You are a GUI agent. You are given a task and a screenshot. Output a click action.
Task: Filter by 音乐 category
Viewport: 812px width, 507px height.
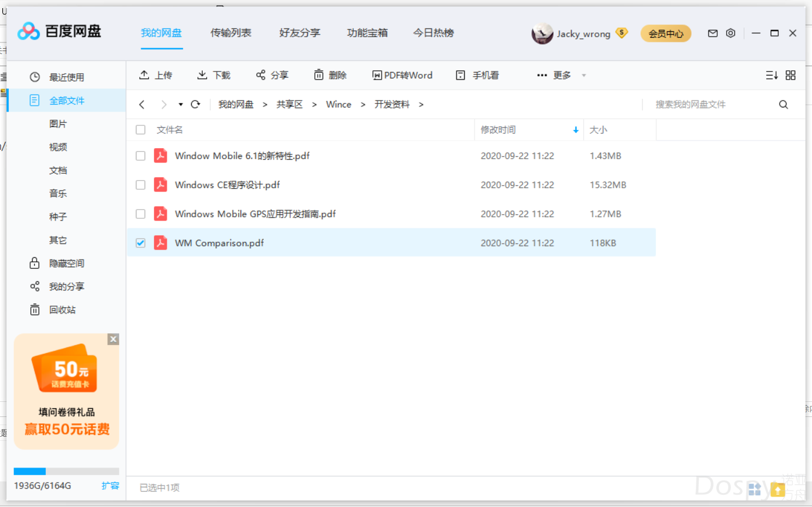point(58,193)
